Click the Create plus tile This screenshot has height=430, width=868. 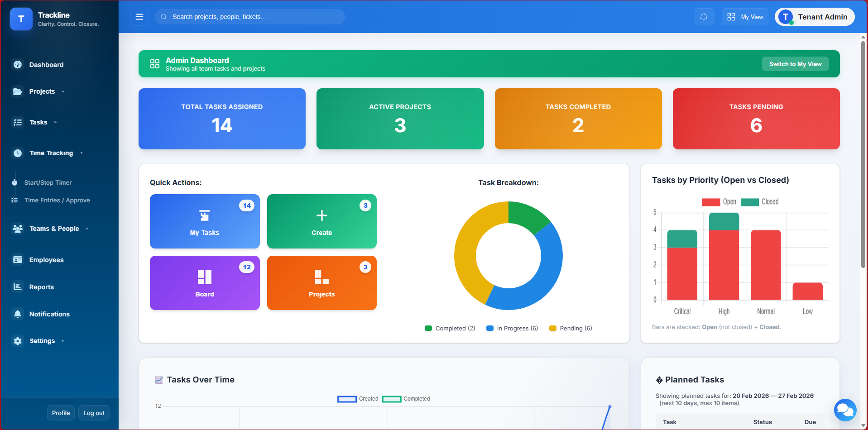(x=321, y=221)
